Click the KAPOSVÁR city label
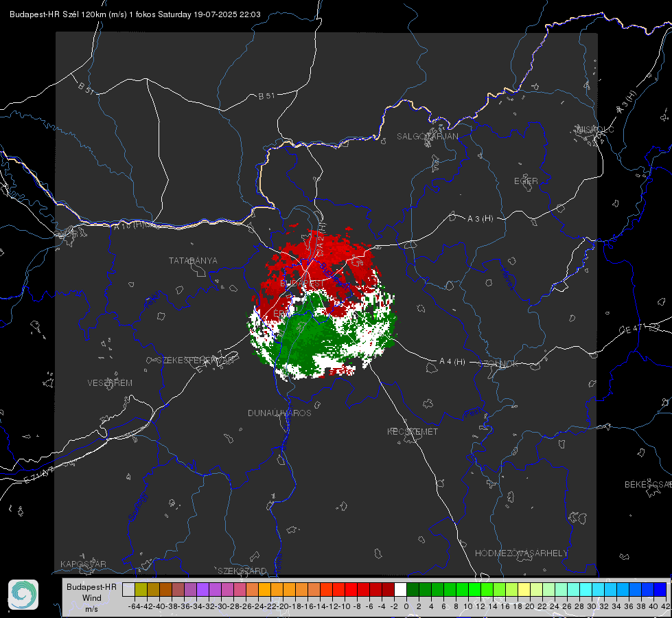Screen dimensions: 672x618 (x=83, y=564)
